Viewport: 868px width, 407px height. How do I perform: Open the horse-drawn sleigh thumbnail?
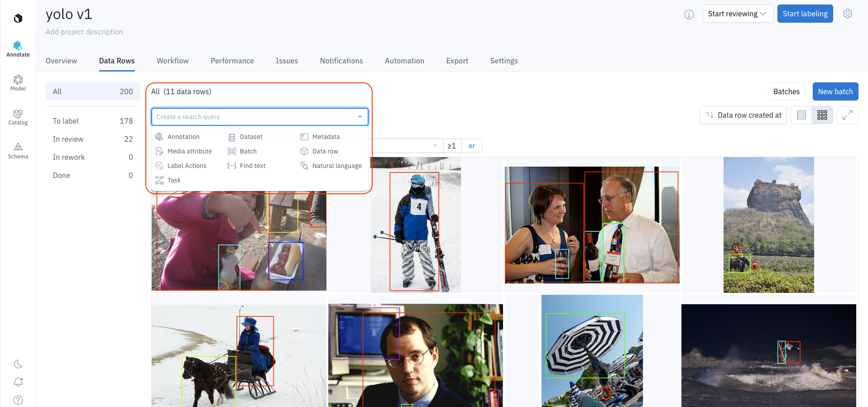239,356
